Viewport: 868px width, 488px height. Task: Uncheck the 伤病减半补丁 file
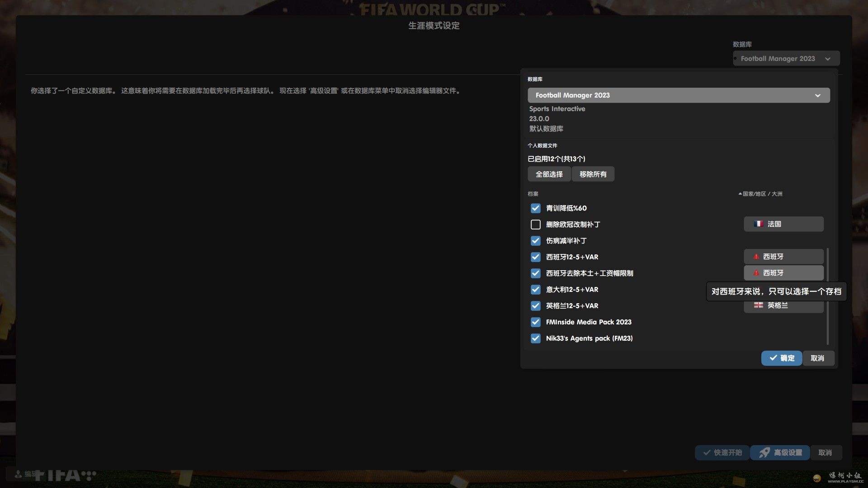(535, 241)
